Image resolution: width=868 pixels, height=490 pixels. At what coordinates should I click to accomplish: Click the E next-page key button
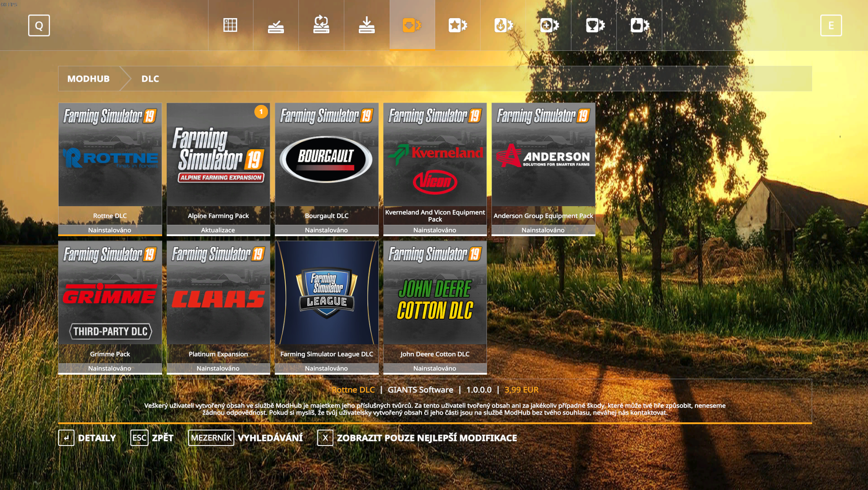(x=831, y=25)
